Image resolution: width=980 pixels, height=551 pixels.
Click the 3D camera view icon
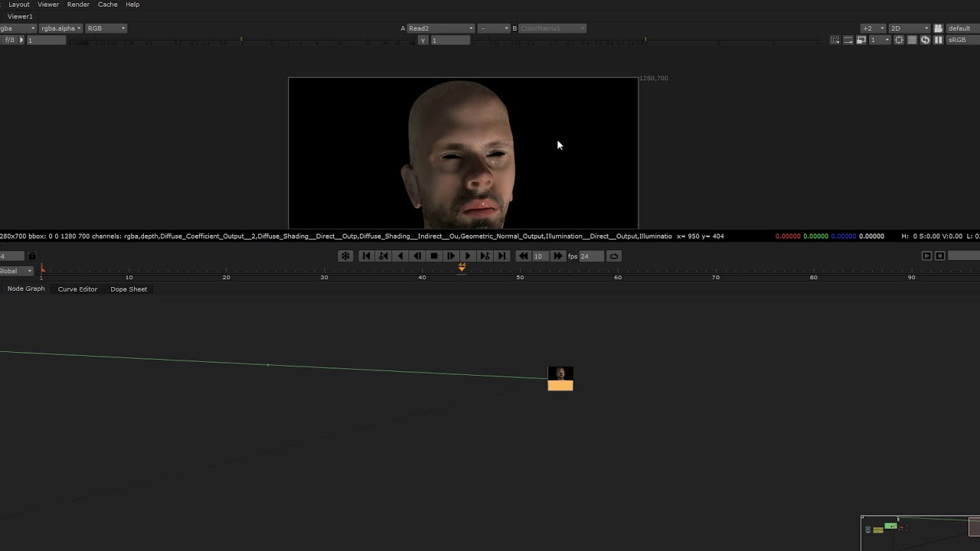click(x=938, y=28)
